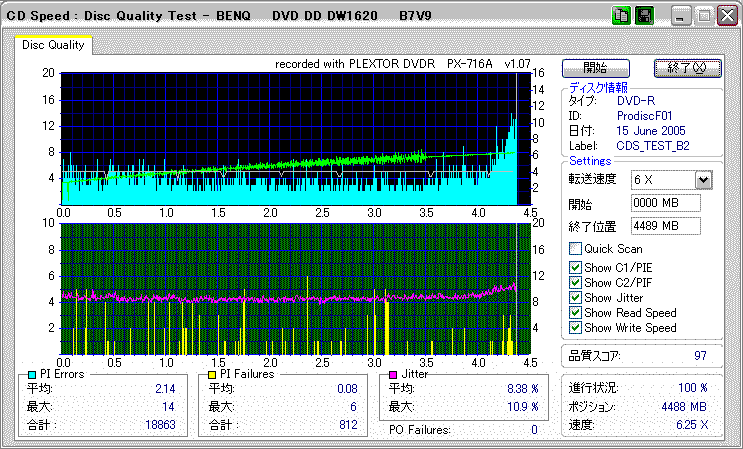Enable the Quick Scan checkbox

tap(575, 249)
